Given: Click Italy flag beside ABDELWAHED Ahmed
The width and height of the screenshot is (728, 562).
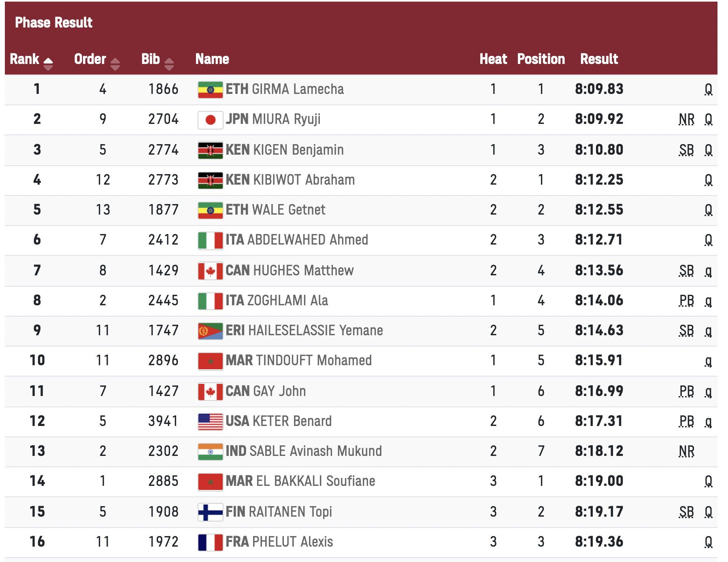Looking at the screenshot, I should point(210,240).
